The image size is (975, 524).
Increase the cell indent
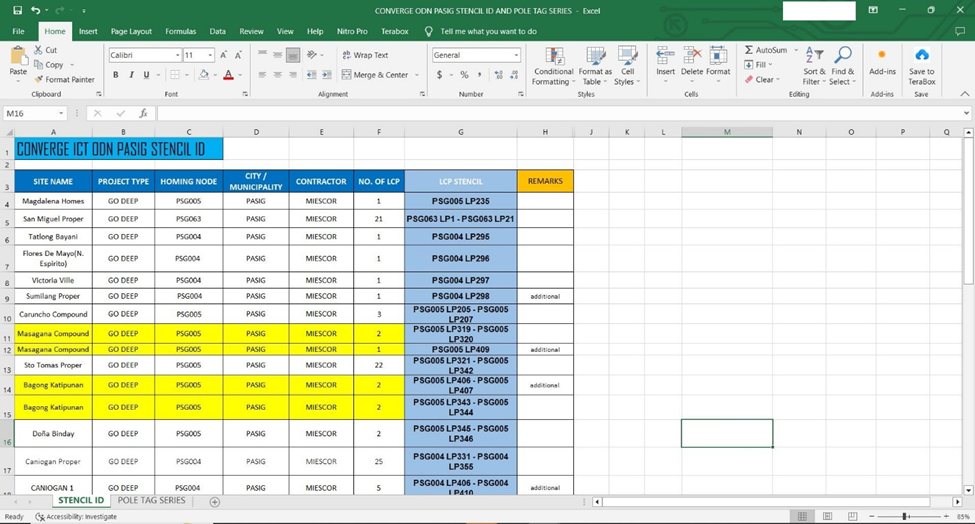tap(326, 75)
